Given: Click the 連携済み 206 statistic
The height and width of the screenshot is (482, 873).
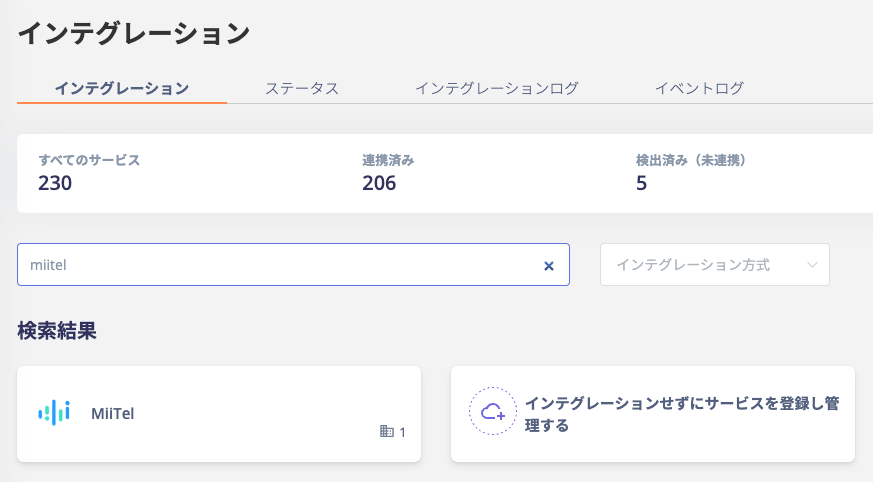Looking at the screenshot, I should pos(388,173).
